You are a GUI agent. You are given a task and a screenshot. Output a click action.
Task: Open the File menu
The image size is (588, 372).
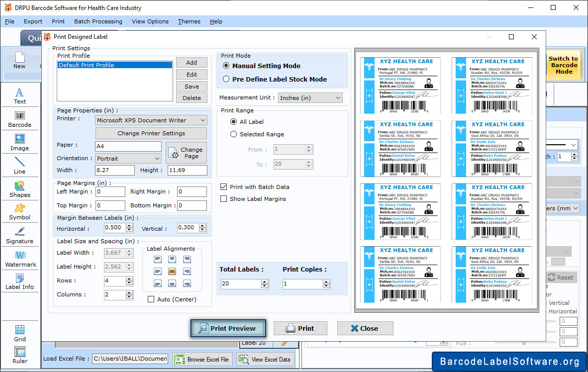click(10, 21)
